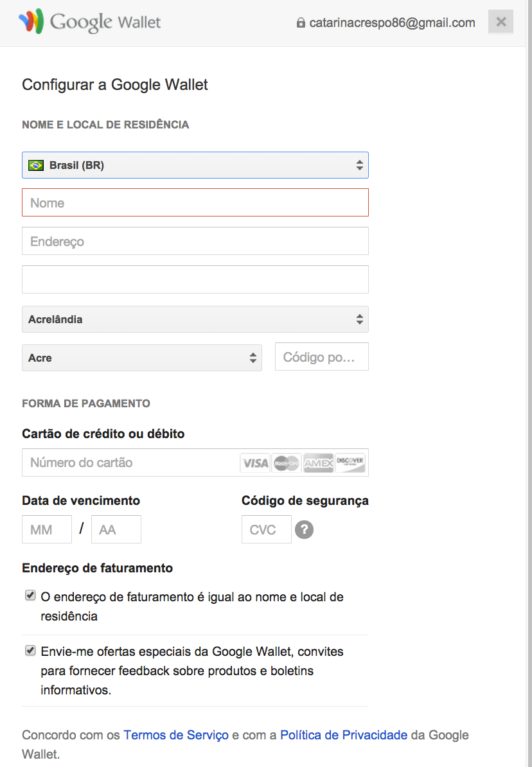Open the Acre state dropdown
This screenshot has width=532, height=767.
pyautogui.click(x=142, y=358)
